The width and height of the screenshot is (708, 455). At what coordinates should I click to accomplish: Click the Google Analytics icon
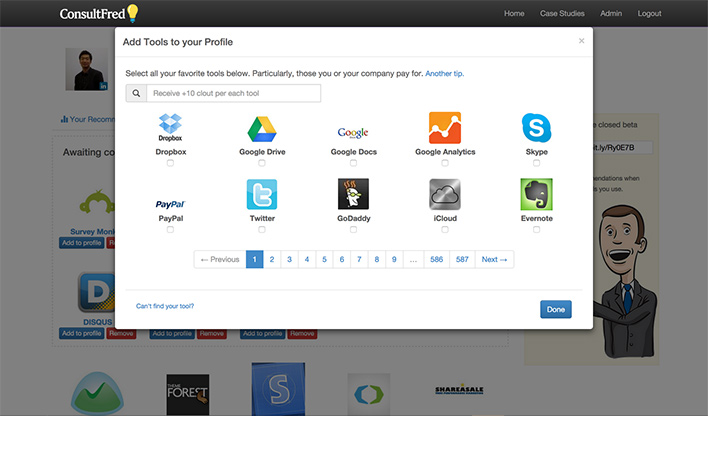(x=445, y=128)
